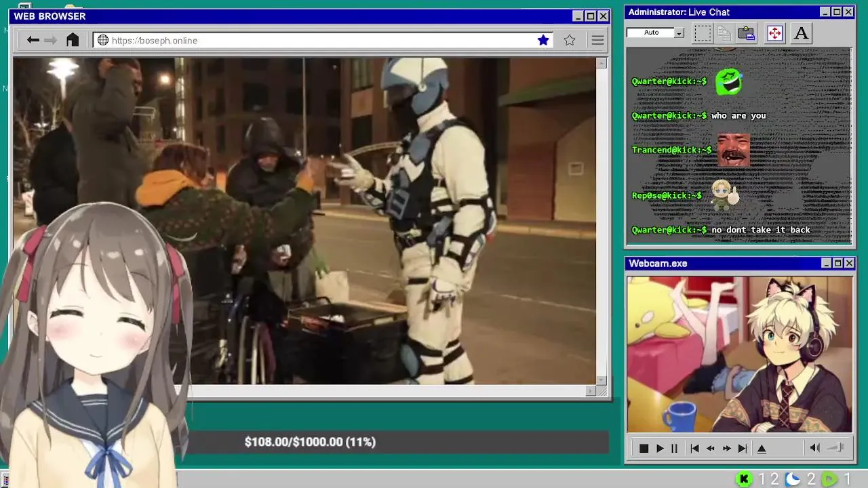Click the green Kick icon in taskbar
The height and width of the screenshot is (488, 868).
tap(744, 479)
